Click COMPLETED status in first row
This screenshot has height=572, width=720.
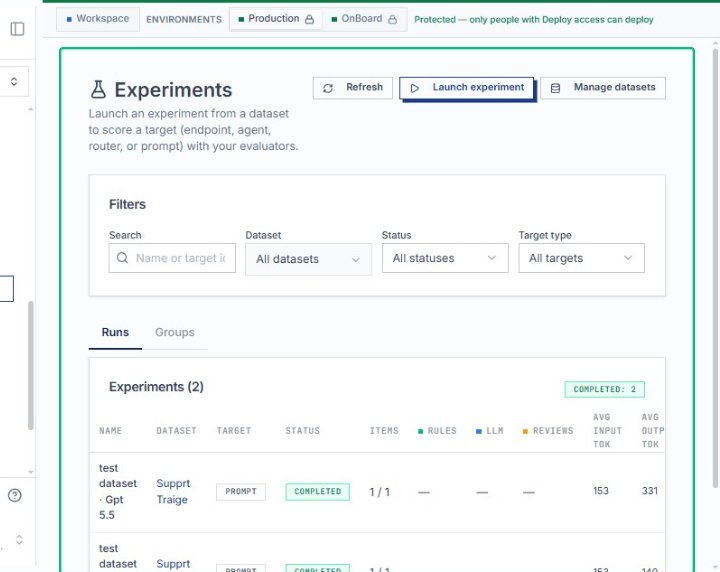(x=317, y=492)
